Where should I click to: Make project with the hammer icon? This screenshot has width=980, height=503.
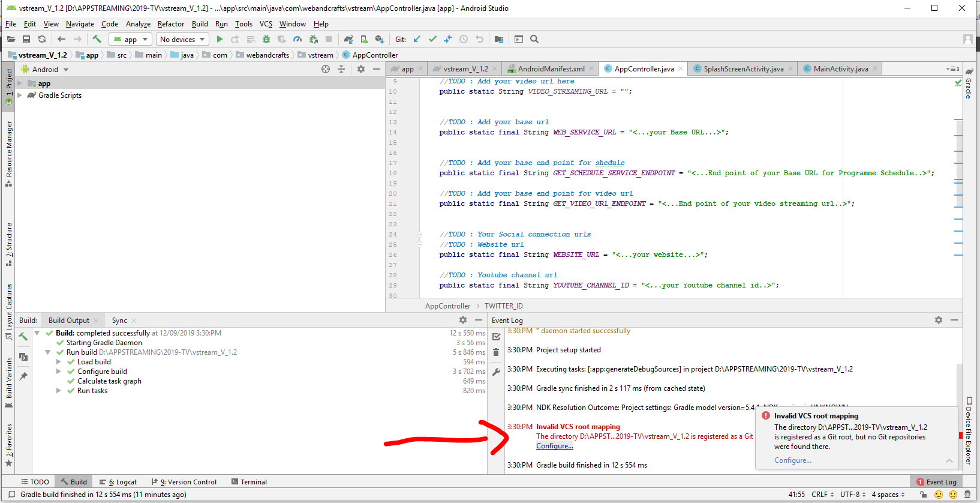coord(97,39)
